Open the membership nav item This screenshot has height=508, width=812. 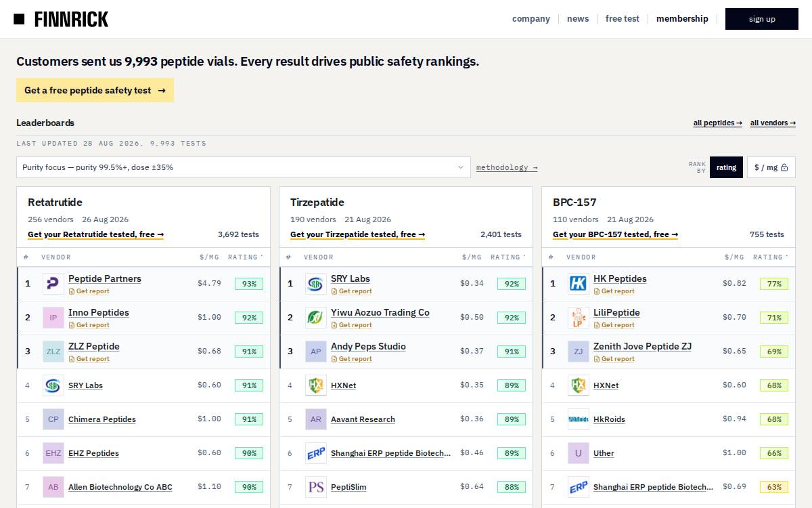click(x=682, y=19)
